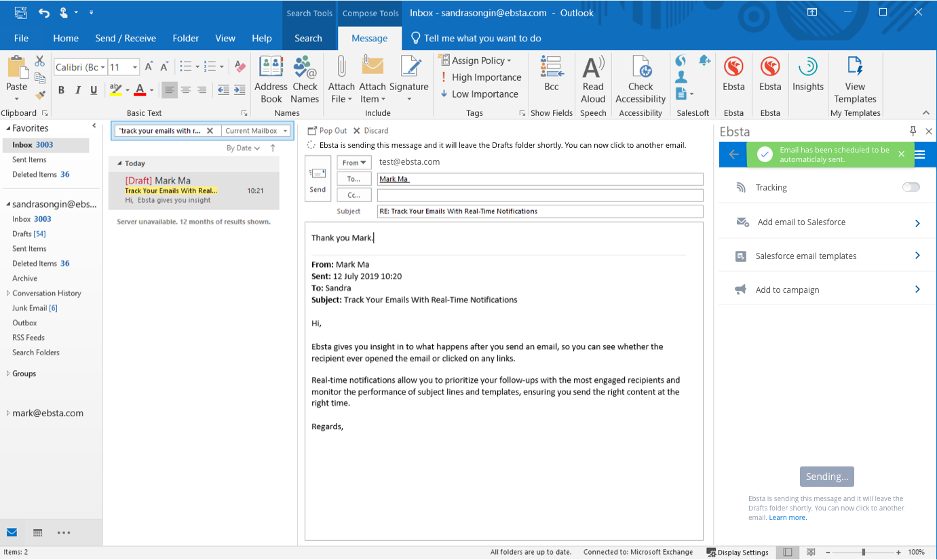Toggle italic text formatting
This screenshot has width=937, height=560.
pos(78,90)
